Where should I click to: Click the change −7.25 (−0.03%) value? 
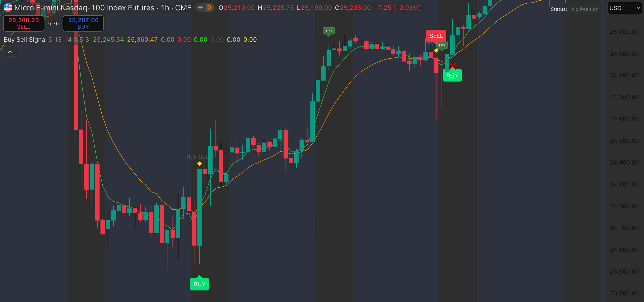397,8
